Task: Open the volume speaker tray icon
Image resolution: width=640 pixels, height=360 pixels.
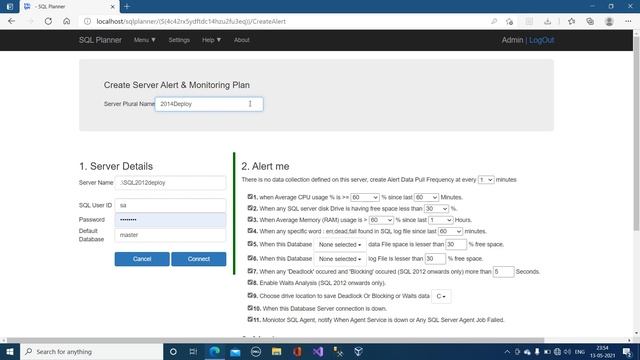Action: [x=567, y=351]
